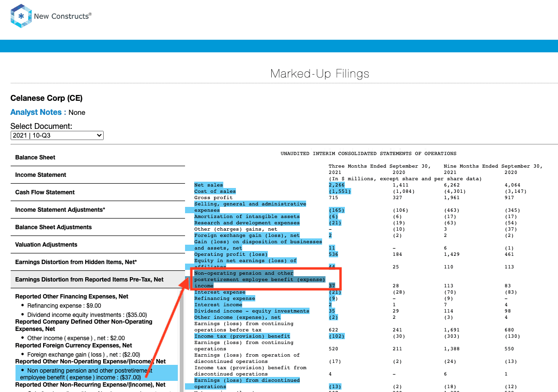Click highlighted (13) discontinued operations value

pyautogui.click(x=335, y=387)
